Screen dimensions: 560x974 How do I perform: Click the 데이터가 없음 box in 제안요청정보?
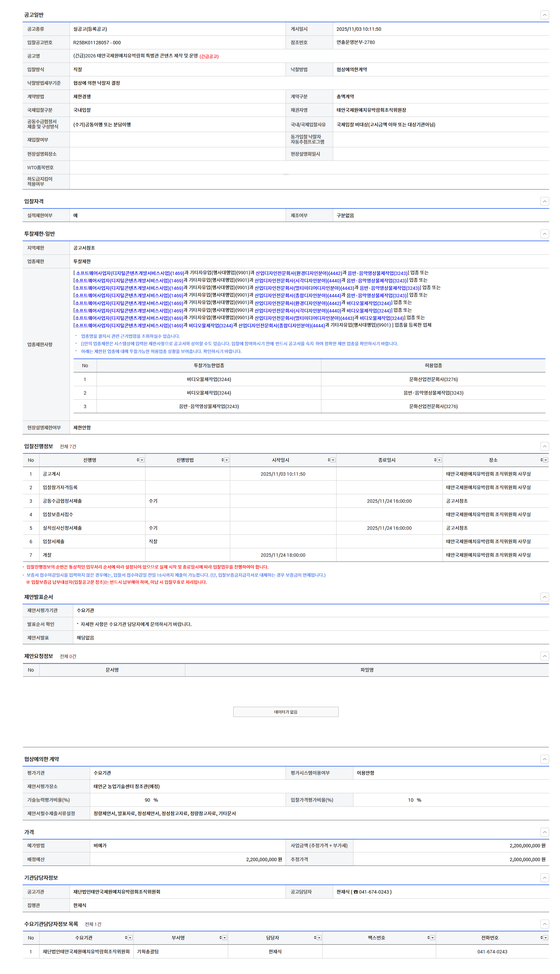coord(285,712)
